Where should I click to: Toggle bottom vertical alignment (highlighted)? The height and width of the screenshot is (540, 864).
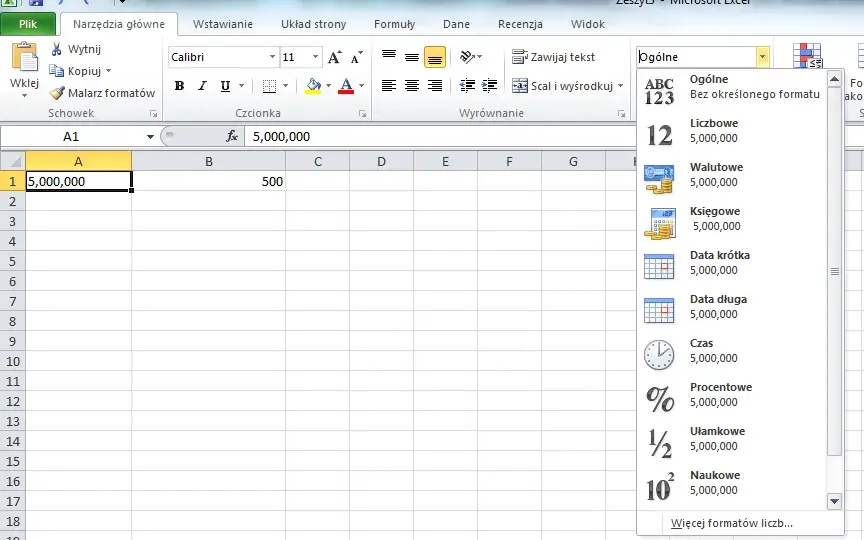click(435, 57)
